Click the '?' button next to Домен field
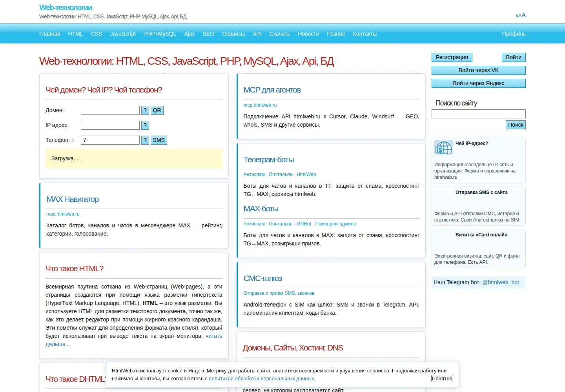 (x=145, y=110)
